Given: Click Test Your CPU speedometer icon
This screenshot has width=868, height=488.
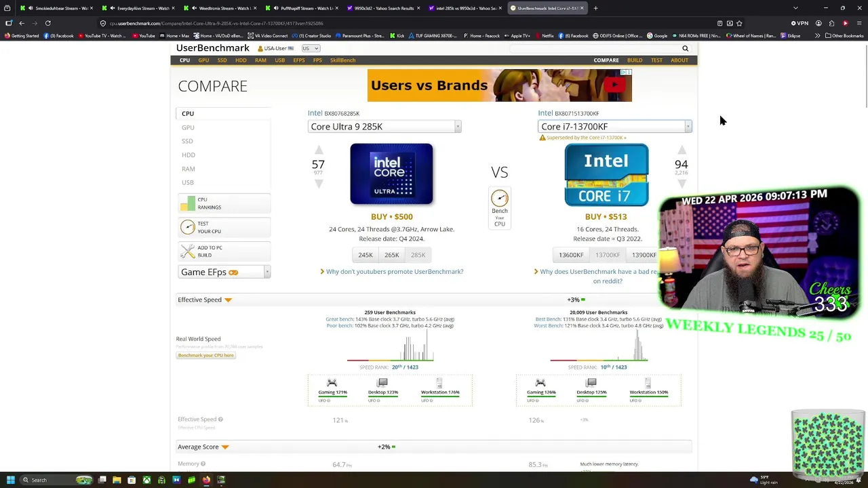Looking at the screenshot, I should (x=188, y=227).
